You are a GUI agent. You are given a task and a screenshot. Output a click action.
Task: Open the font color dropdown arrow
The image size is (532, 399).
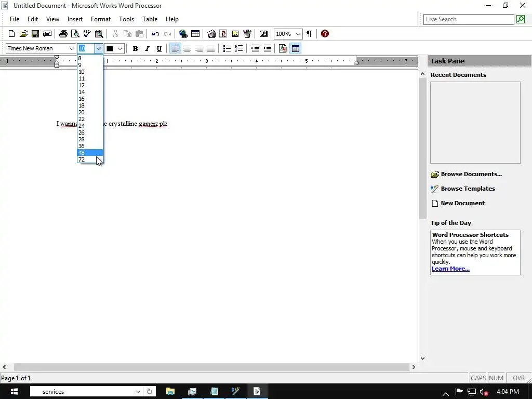coord(120,48)
